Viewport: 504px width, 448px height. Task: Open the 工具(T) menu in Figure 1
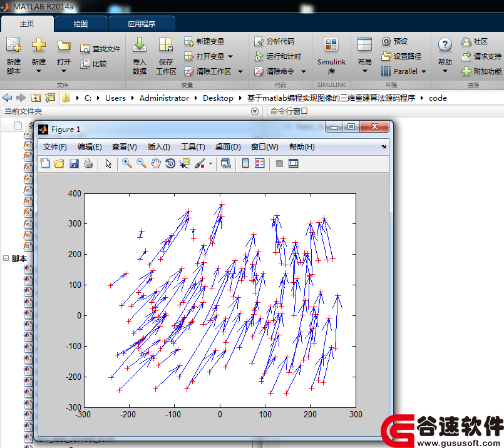pyautogui.click(x=193, y=147)
